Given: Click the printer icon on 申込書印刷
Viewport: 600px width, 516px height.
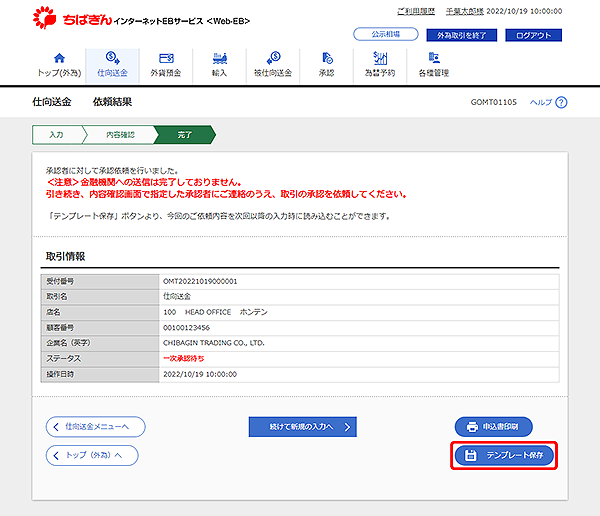Looking at the screenshot, I should (472, 426).
